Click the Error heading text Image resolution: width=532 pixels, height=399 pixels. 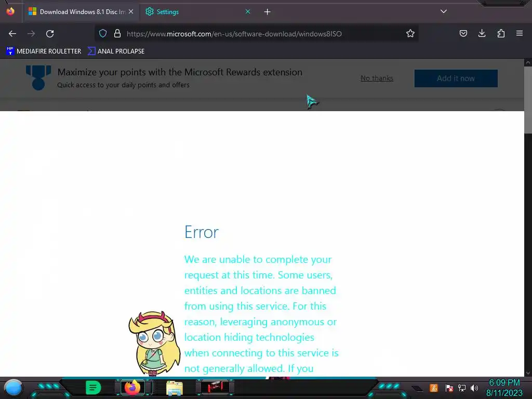(202, 232)
